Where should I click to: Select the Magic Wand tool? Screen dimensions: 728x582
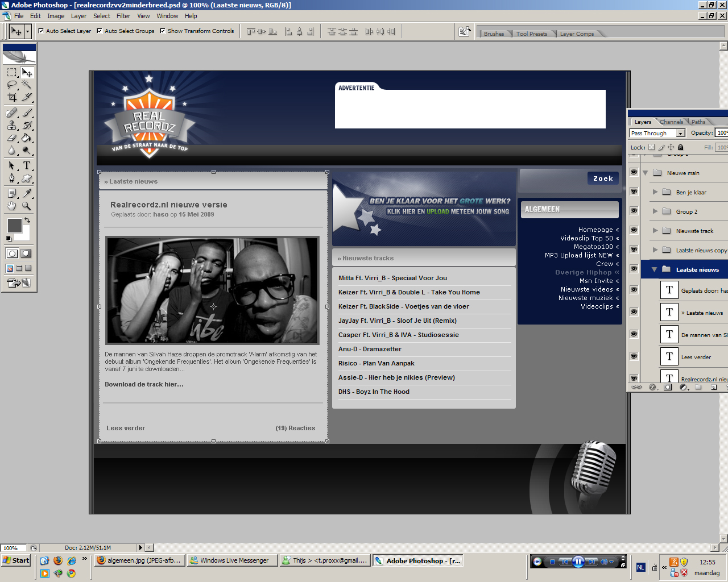(27, 85)
